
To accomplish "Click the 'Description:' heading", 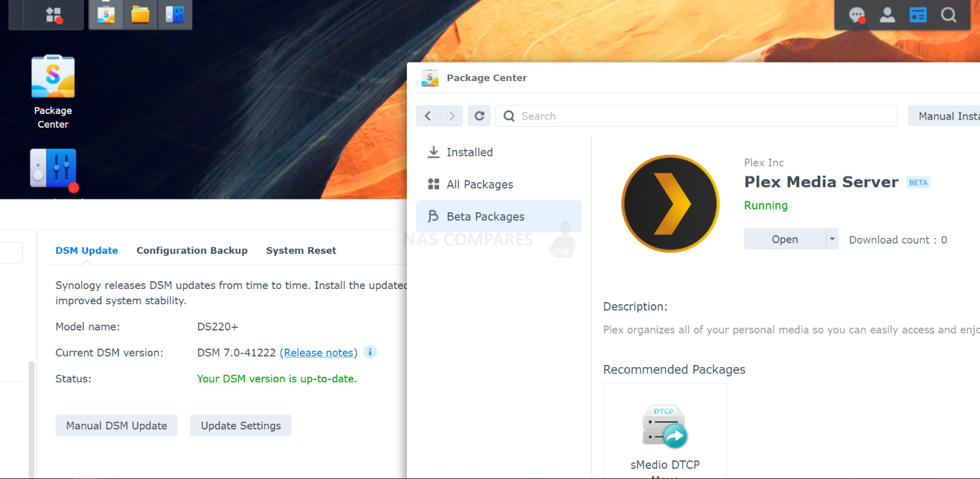I will click(x=636, y=307).
